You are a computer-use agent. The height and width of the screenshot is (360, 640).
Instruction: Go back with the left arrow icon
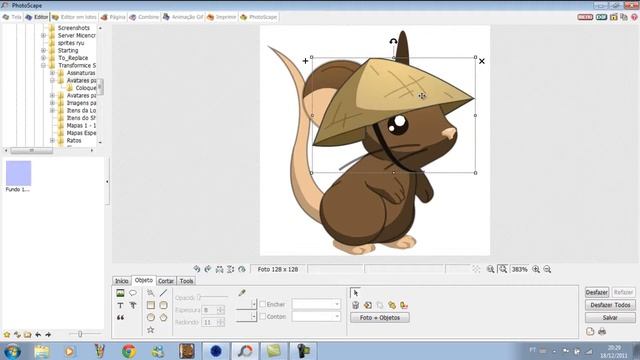(x=38, y=335)
